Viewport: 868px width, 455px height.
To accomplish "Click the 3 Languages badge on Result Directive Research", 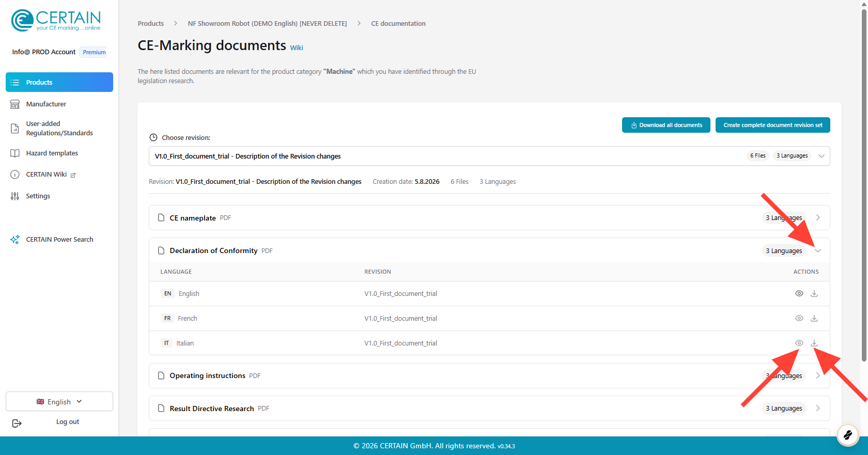I will [x=784, y=408].
